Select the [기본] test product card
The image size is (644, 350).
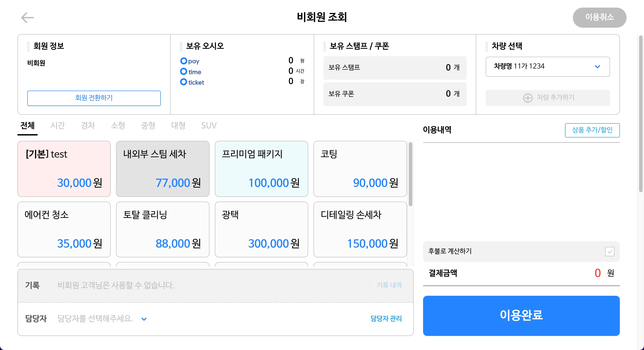(x=64, y=169)
